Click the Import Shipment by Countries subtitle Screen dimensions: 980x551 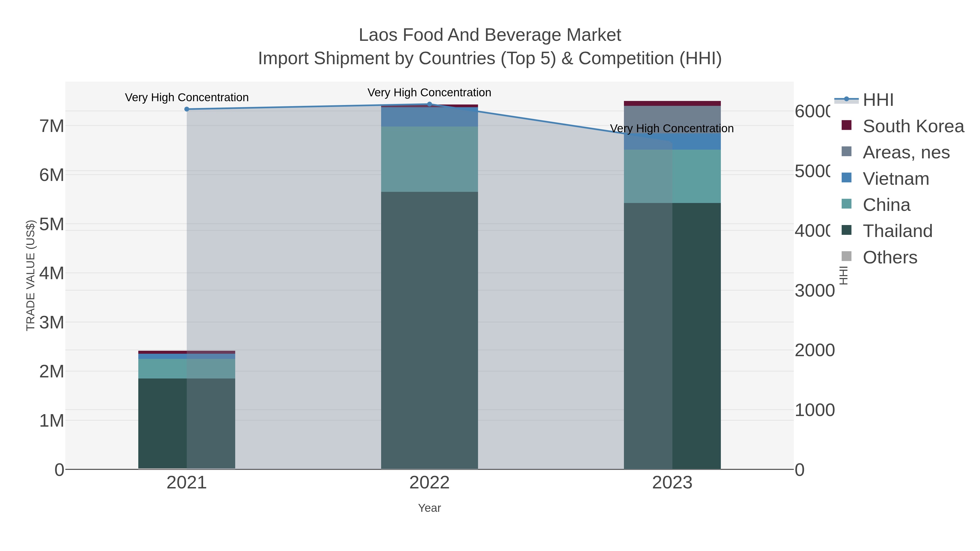(490, 59)
